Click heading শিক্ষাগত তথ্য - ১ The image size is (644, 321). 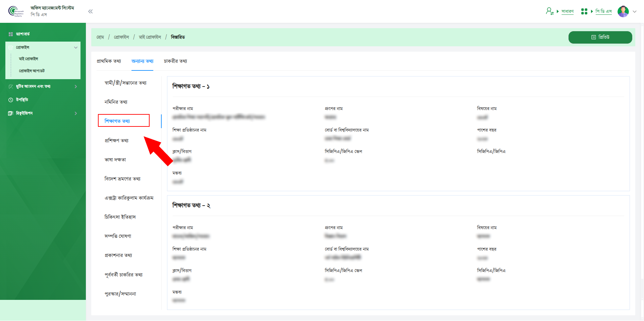point(191,86)
